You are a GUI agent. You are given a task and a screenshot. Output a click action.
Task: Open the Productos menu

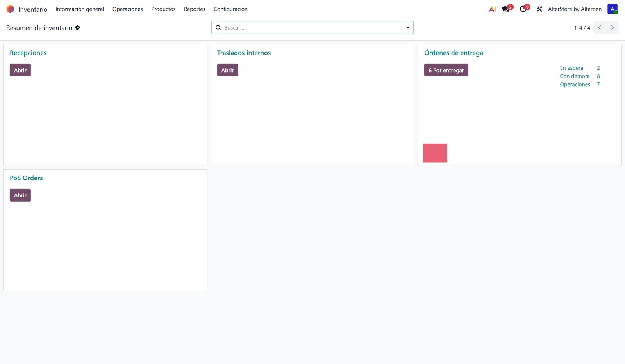[x=163, y=9]
